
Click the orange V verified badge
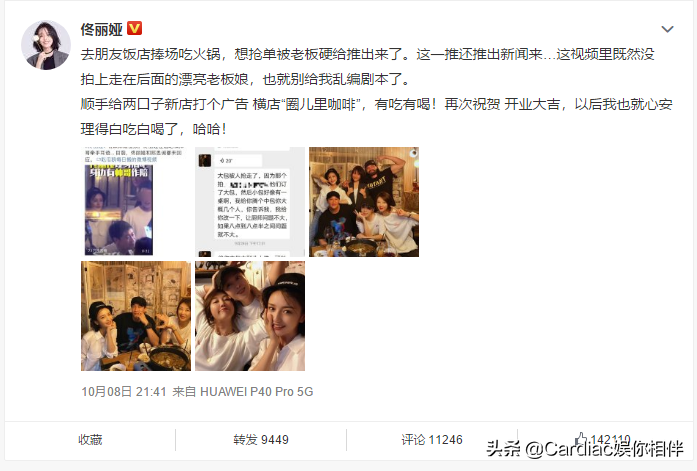135,29
